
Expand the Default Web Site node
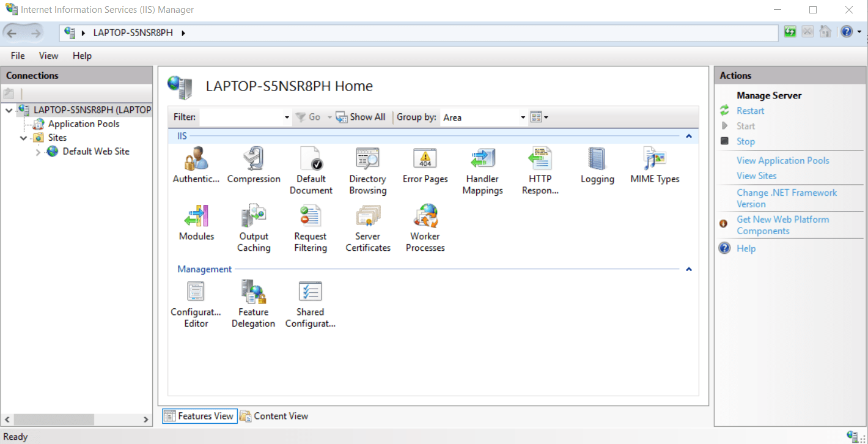[x=38, y=152]
